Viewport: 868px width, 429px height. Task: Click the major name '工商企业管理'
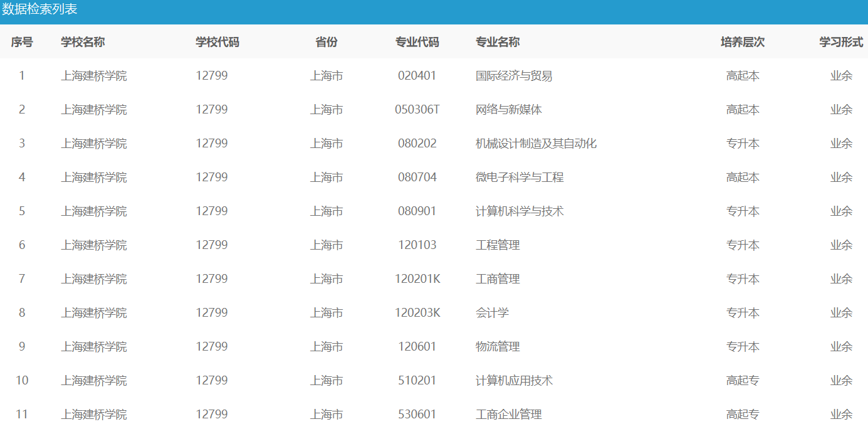pyautogui.click(x=509, y=415)
